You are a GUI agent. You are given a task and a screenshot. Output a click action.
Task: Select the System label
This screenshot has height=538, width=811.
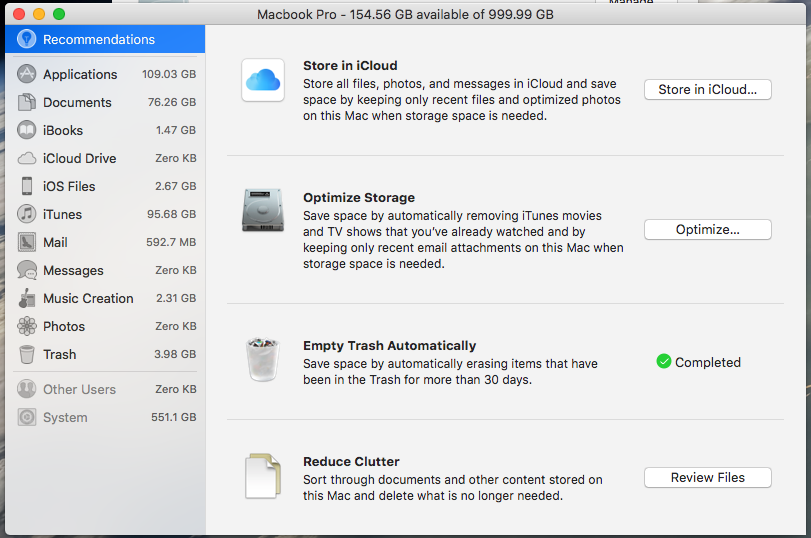point(65,417)
